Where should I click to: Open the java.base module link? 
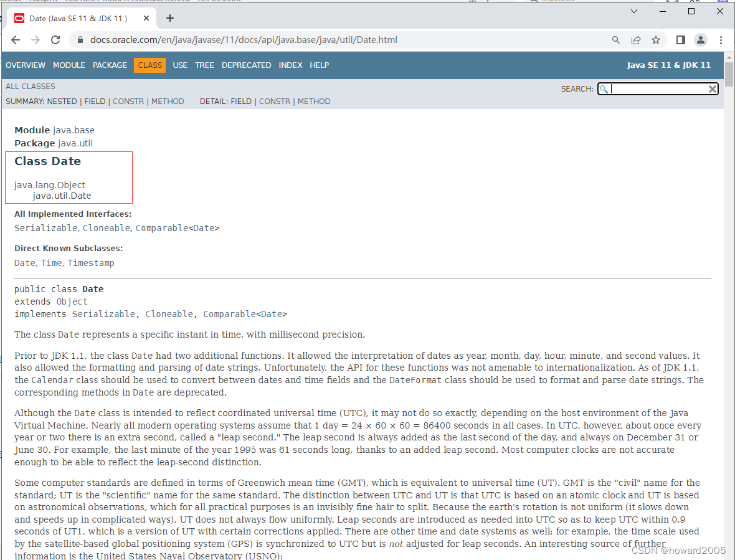[x=73, y=130]
